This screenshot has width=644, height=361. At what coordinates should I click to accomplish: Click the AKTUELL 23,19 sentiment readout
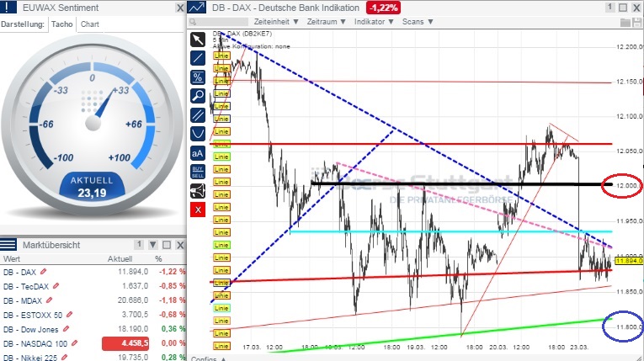tap(92, 187)
